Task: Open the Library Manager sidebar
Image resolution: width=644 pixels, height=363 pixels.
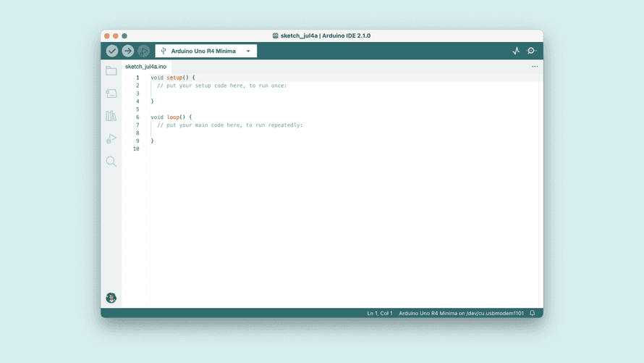Action: click(111, 116)
